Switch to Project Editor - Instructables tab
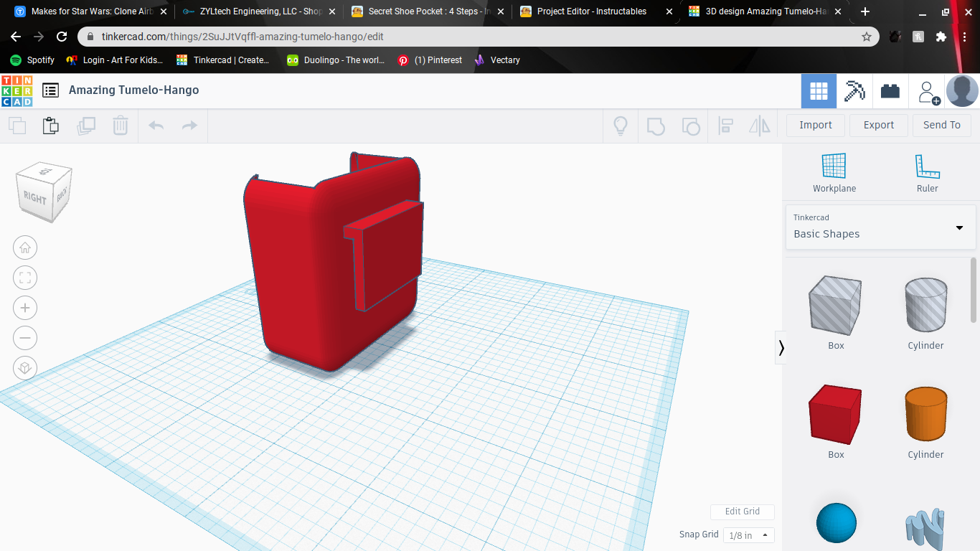This screenshot has height=551, width=980. [x=595, y=11]
